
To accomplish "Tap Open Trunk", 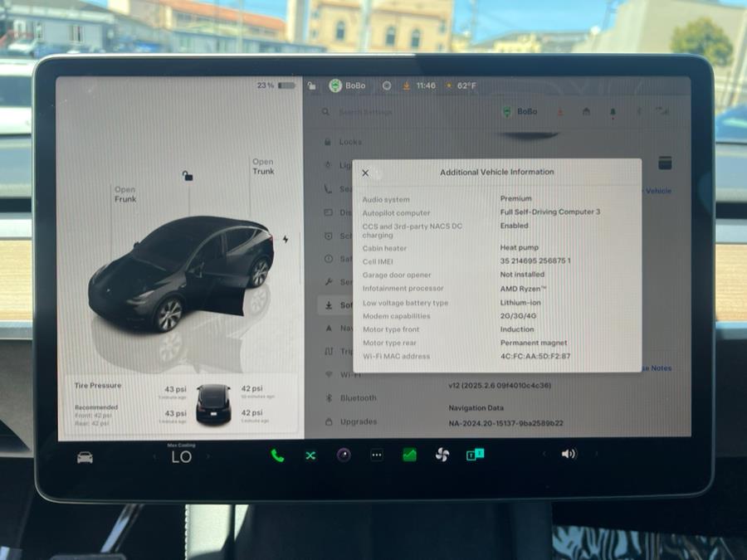I will click(263, 167).
